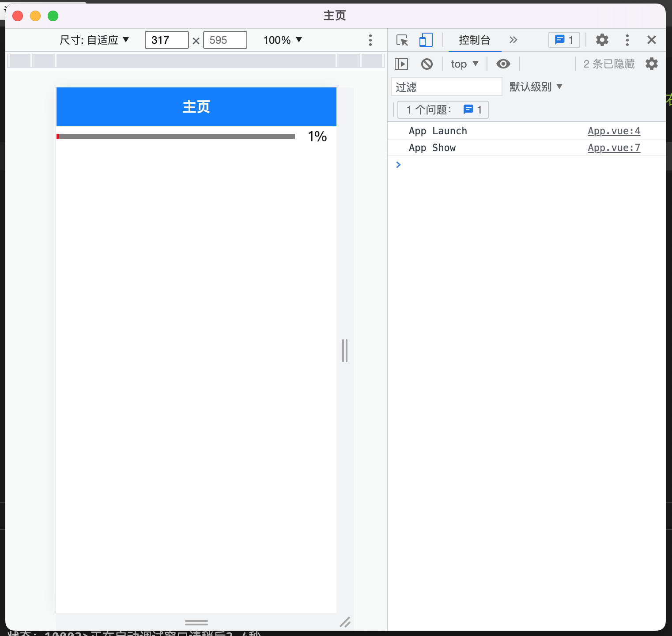
Task: Maximize the window with the green button
Action: point(53,16)
